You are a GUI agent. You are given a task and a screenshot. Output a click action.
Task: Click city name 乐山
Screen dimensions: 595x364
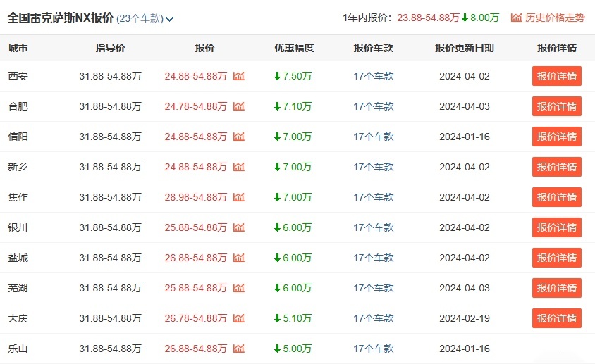[18, 349]
